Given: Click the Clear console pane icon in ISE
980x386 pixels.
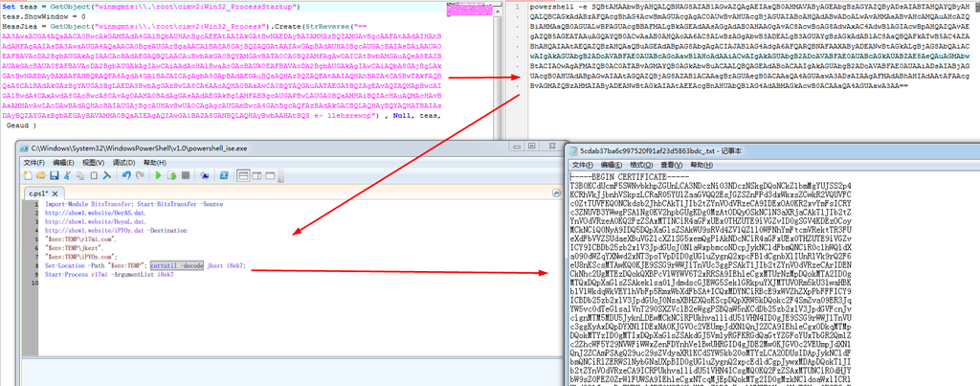Looking at the screenshot, I should (x=107, y=175).
